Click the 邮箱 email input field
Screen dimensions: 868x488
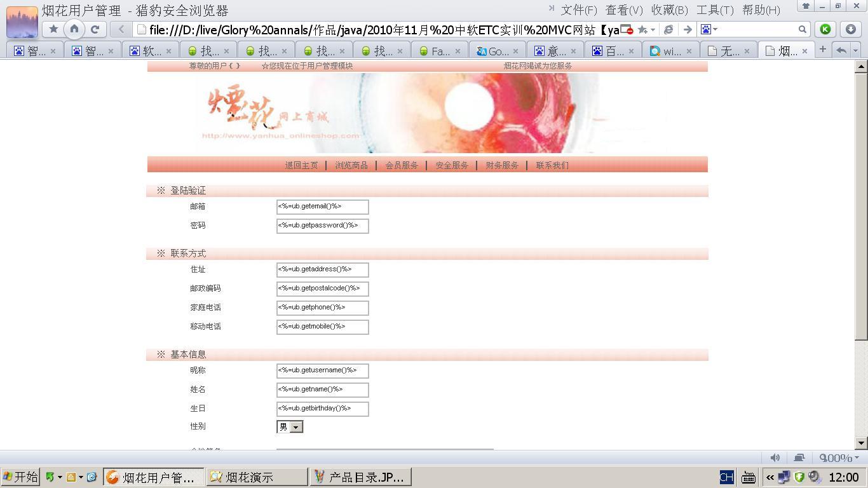pyautogui.click(x=322, y=207)
